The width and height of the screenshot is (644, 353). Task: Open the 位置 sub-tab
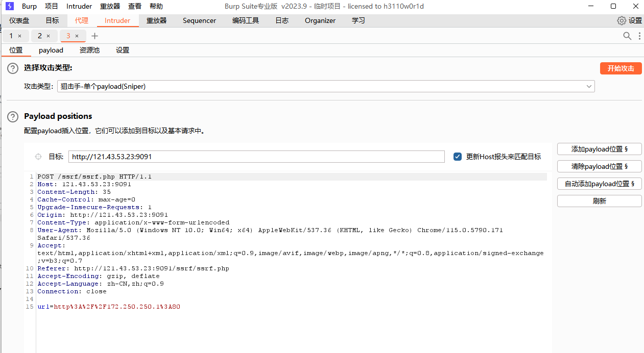[16, 50]
